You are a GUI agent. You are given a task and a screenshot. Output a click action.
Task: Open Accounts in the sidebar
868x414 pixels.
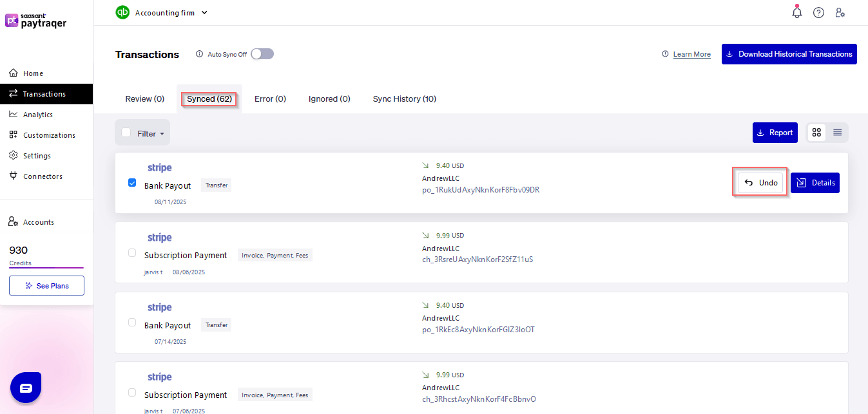point(46,222)
